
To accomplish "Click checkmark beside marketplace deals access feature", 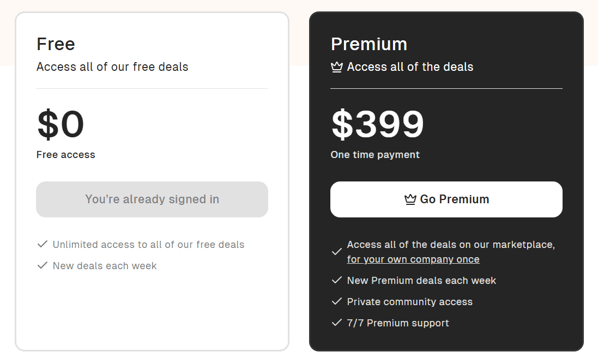I will (337, 252).
